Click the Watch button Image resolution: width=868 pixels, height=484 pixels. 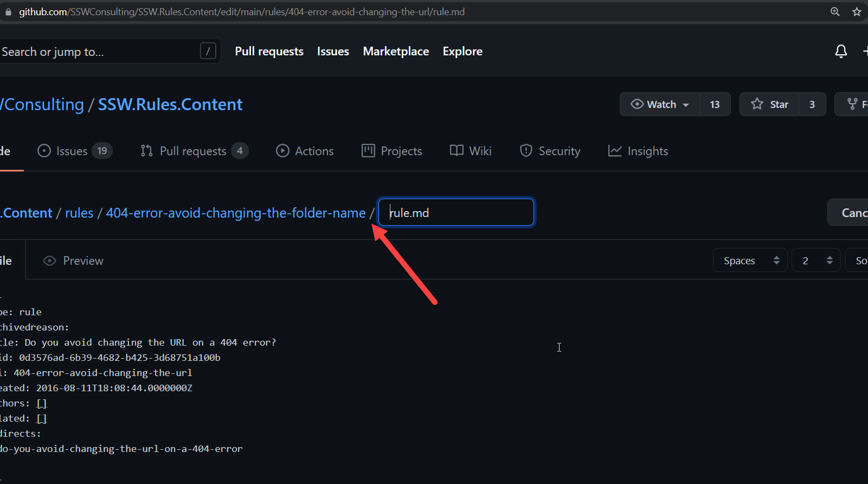click(x=660, y=104)
